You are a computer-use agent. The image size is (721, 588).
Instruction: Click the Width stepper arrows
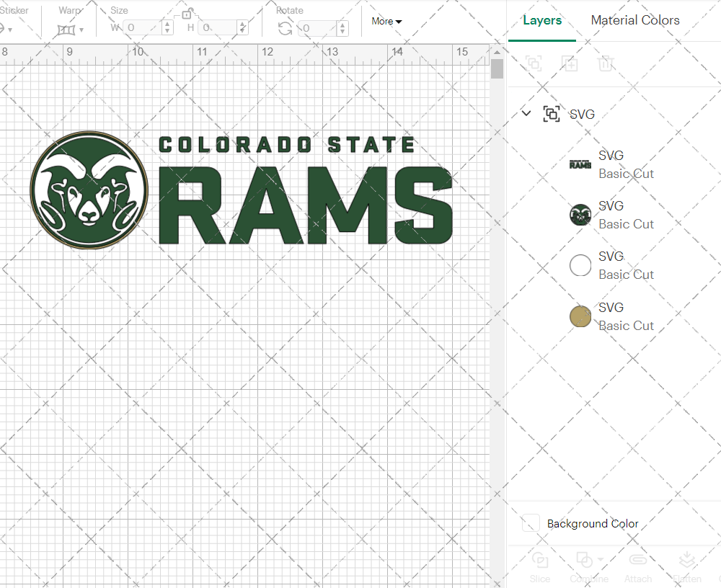167,27
